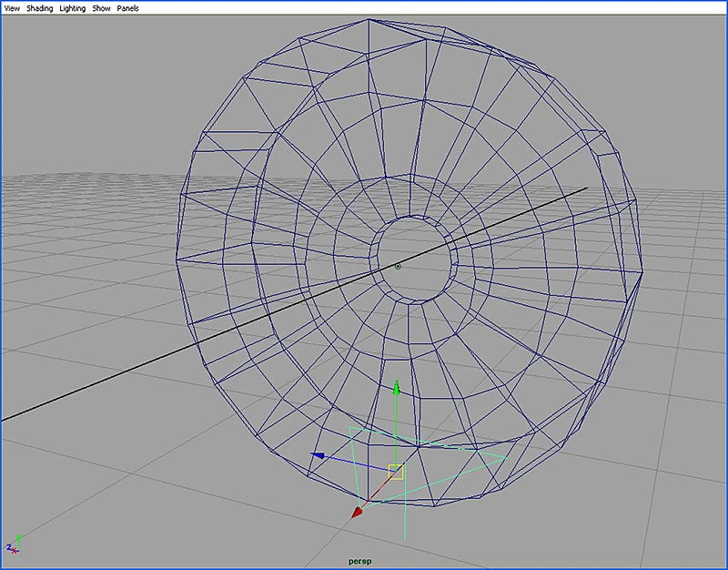Click the right end of the black line
The width and height of the screenshot is (728, 570).
coord(583,189)
